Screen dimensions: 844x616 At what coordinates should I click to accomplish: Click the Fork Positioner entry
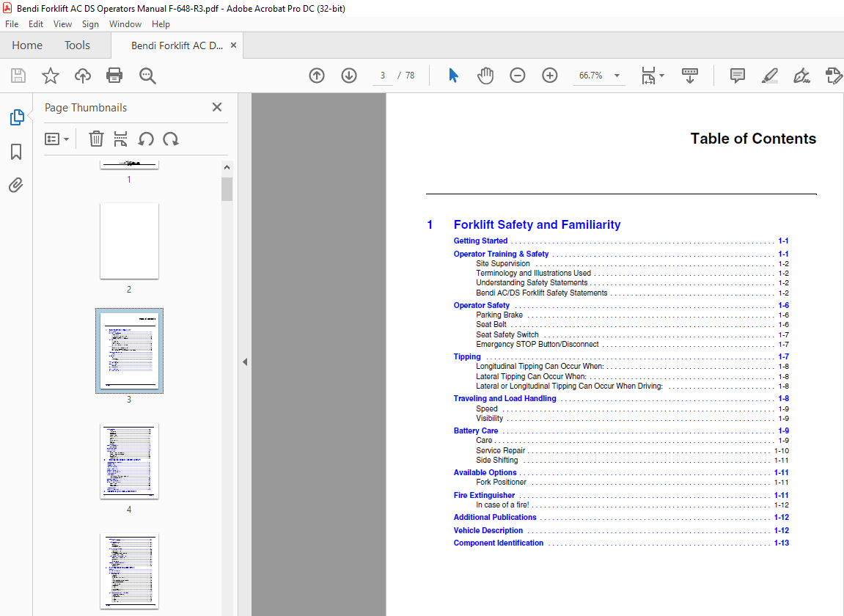pyautogui.click(x=501, y=482)
